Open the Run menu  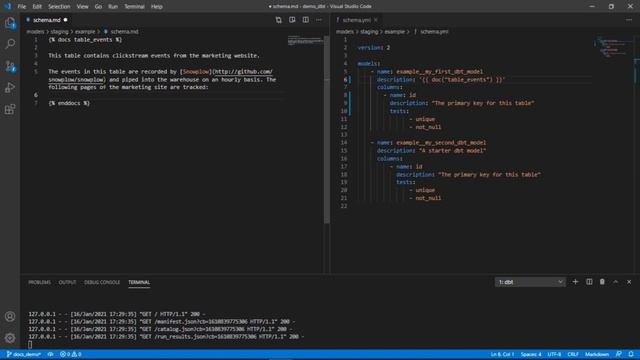click(x=113, y=7)
